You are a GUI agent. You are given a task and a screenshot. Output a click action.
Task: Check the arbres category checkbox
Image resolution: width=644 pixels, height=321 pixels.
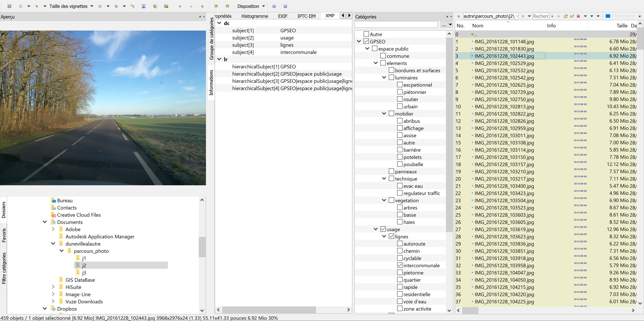[x=400, y=207]
